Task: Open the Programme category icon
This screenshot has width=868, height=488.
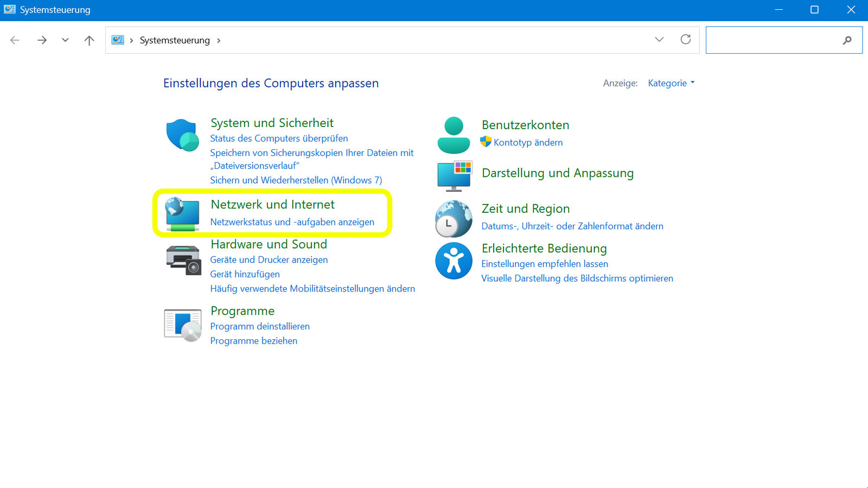Action: click(x=183, y=325)
